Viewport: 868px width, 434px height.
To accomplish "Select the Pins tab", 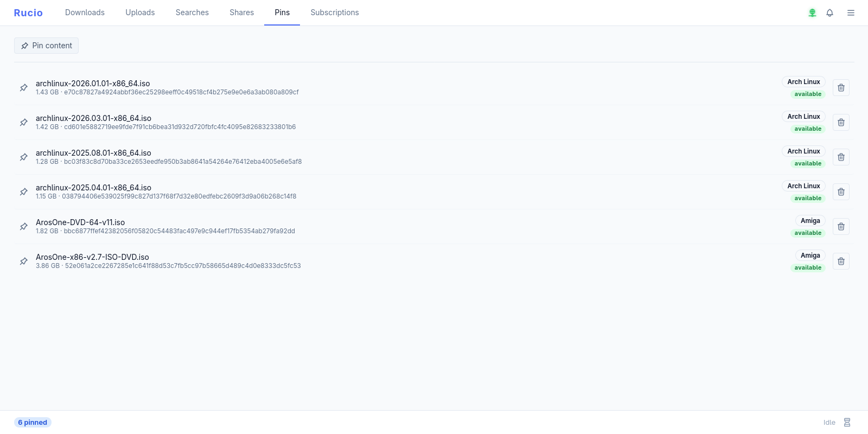I will click(282, 12).
